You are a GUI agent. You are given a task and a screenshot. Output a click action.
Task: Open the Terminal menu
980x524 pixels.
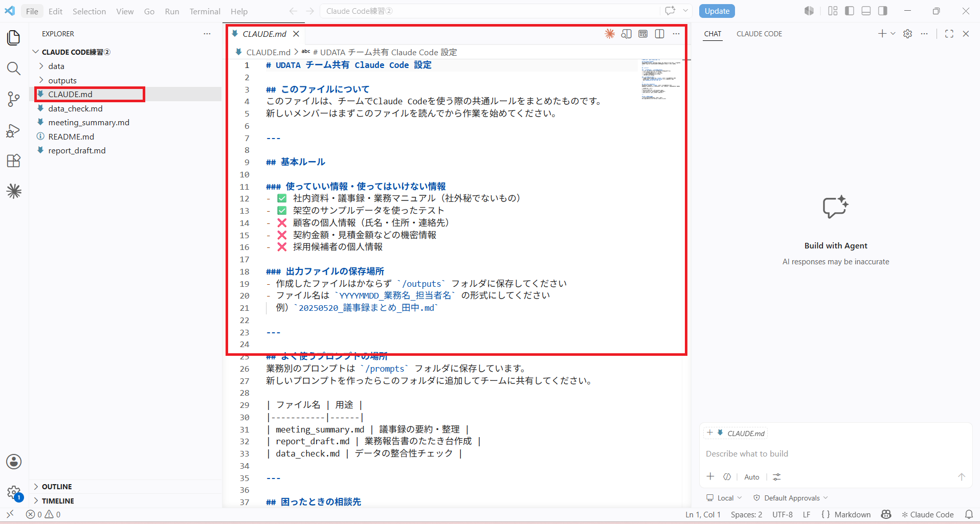pyautogui.click(x=205, y=11)
